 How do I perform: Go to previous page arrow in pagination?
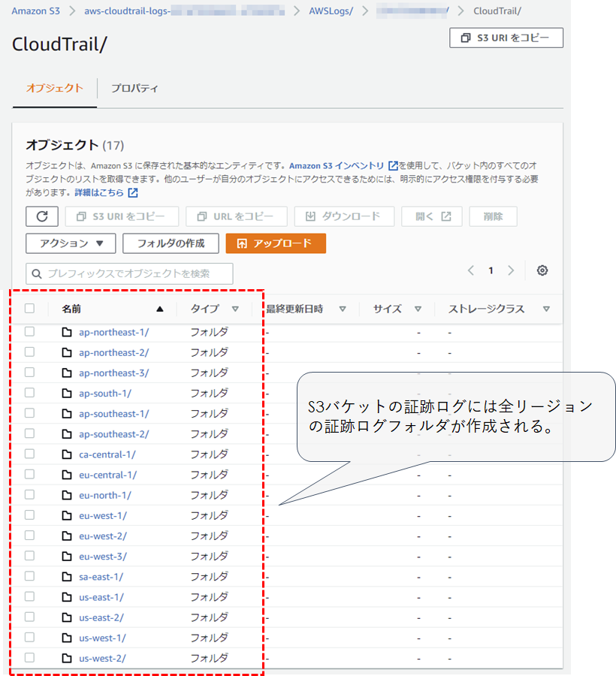click(x=471, y=270)
